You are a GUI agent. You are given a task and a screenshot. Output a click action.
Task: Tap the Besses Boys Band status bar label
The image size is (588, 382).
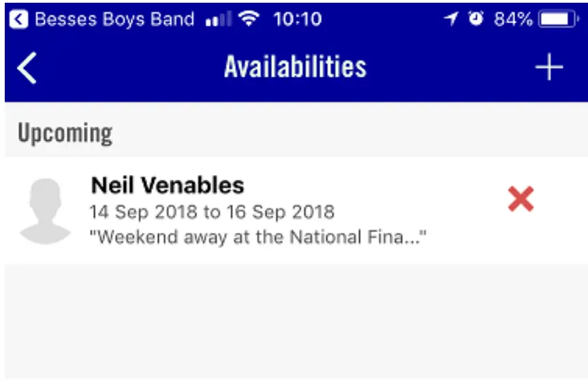tap(114, 19)
